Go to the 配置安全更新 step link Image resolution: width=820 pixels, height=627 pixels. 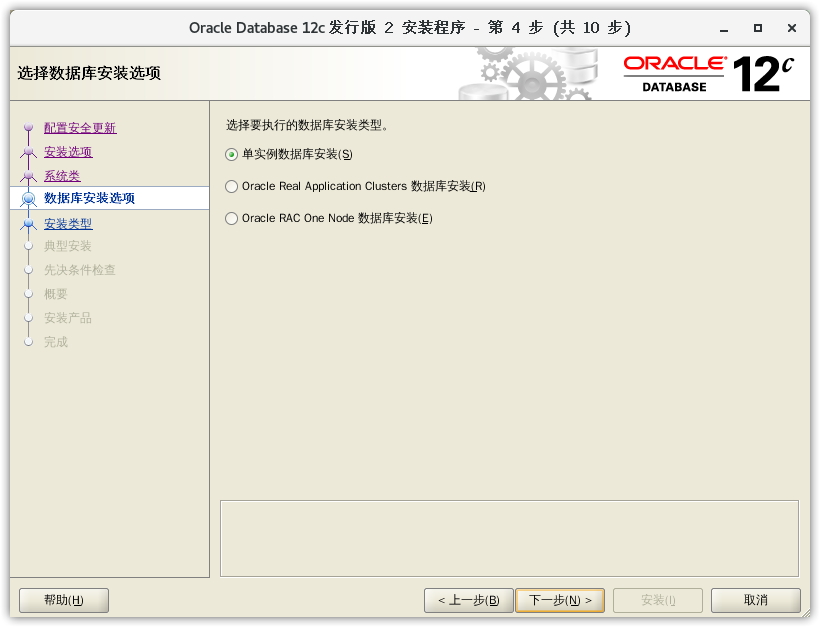[80, 128]
